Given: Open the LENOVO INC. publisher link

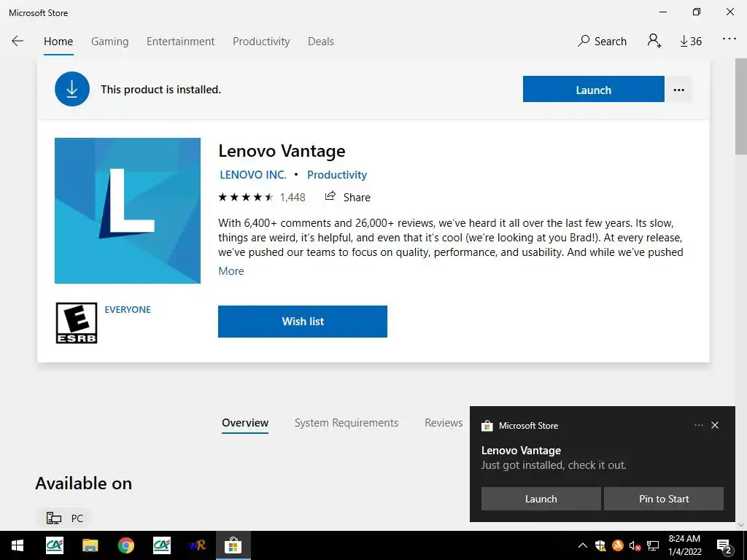Looking at the screenshot, I should coord(253,175).
